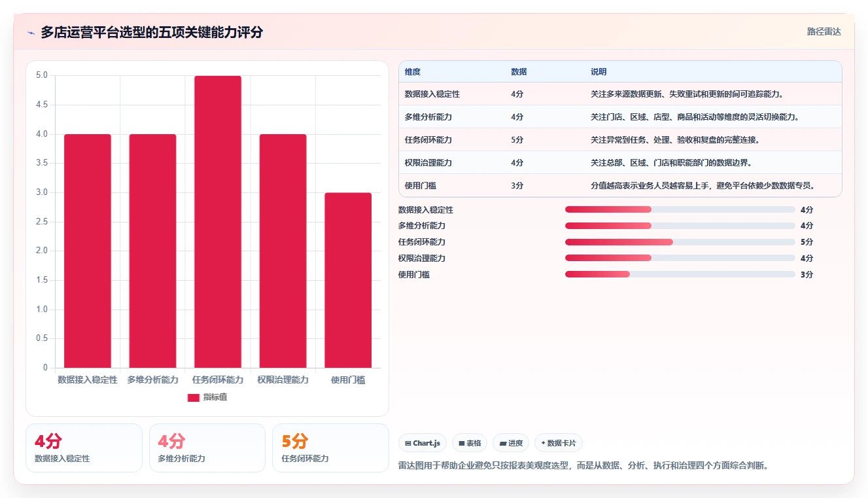The height and width of the screenshot is (498, 868).
Task: Click the 数据接入稳定性 progress bar
Action: (680, 209)
